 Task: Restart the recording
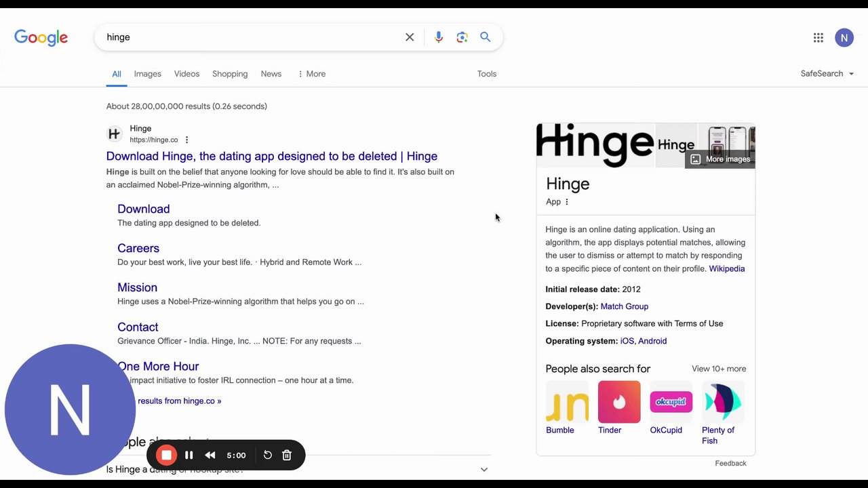268,455
